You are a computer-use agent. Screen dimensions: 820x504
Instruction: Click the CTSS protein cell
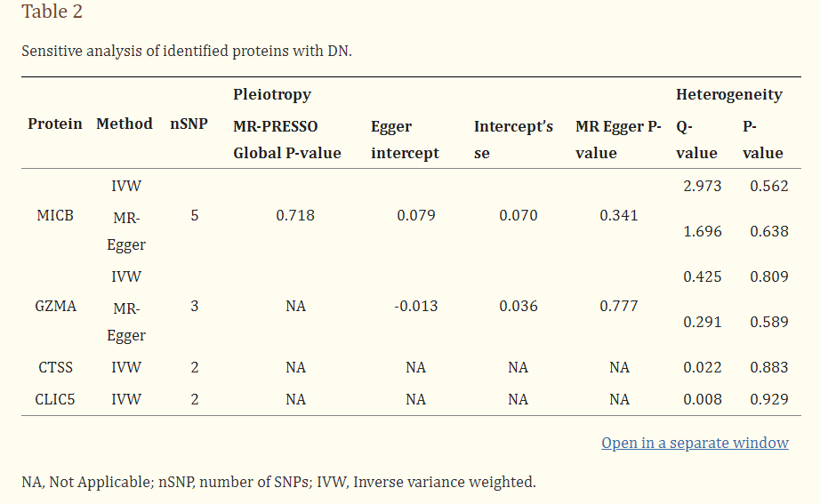55,367
